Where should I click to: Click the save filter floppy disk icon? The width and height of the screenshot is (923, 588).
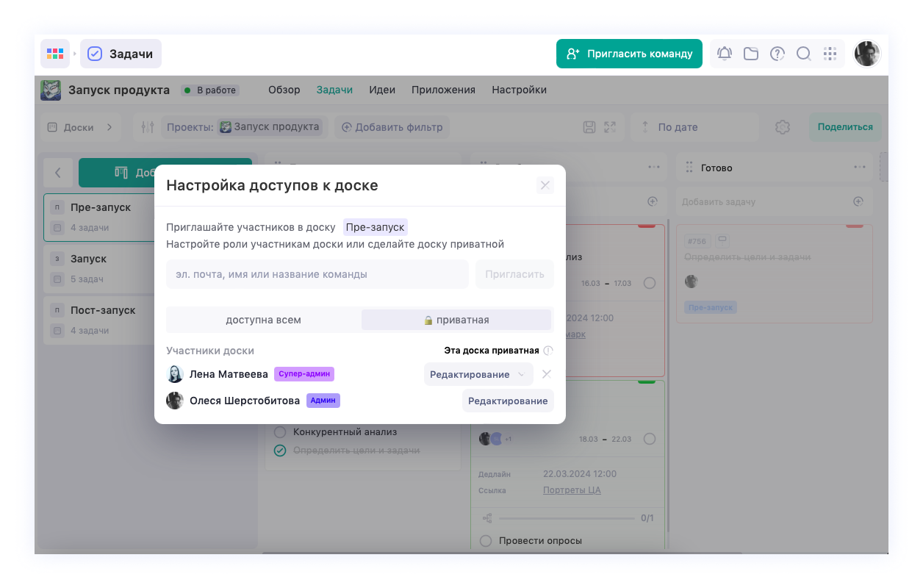(x=589, y=127)
